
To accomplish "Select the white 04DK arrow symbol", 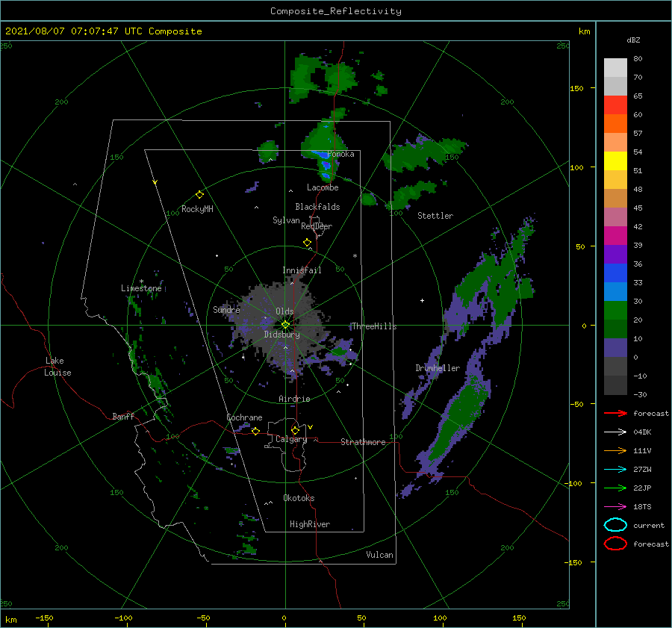I will (615, 432).
